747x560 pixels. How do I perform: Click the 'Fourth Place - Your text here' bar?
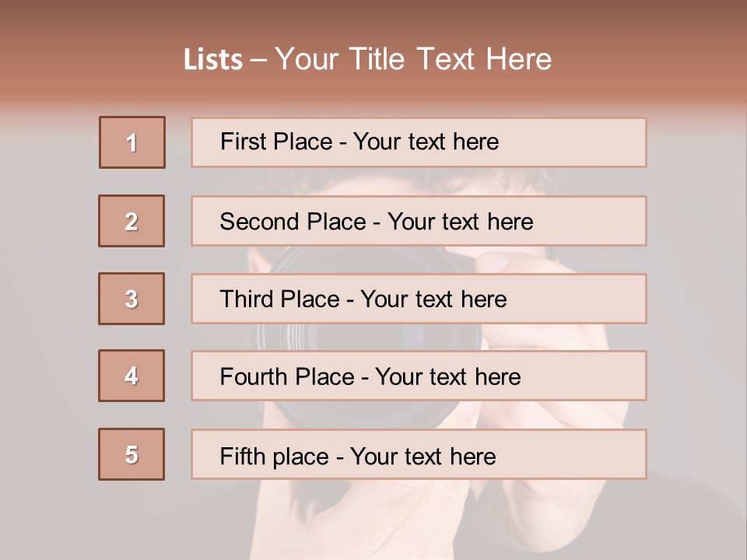coord(419,376)
